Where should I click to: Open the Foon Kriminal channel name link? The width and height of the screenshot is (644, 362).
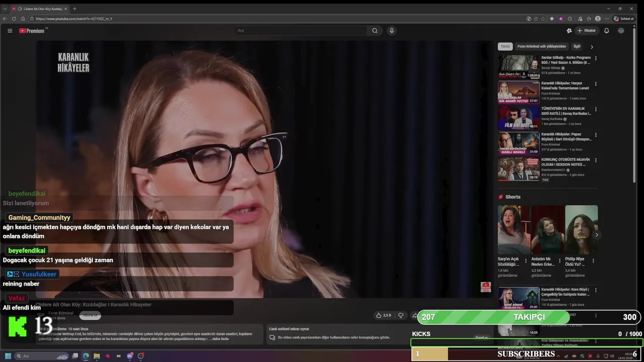(x=61, y=313)
